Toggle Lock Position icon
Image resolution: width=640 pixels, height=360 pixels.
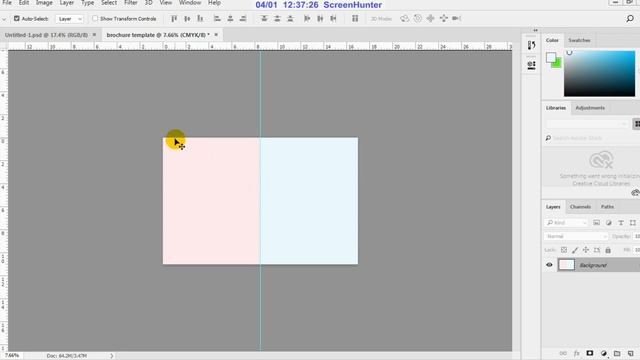pyautogui.click(x=586, y=250)
